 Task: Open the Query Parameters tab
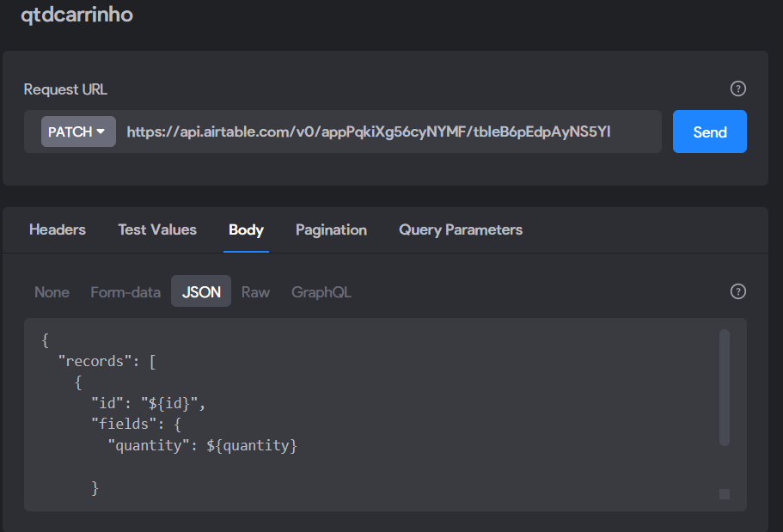coord(461,229)
